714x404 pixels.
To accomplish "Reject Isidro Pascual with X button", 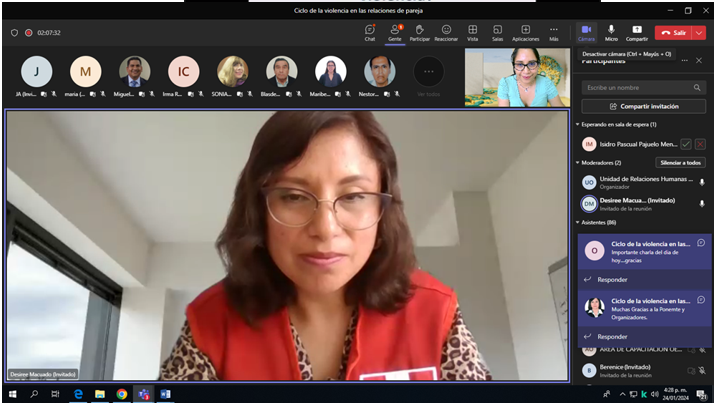I will point(700,144).
